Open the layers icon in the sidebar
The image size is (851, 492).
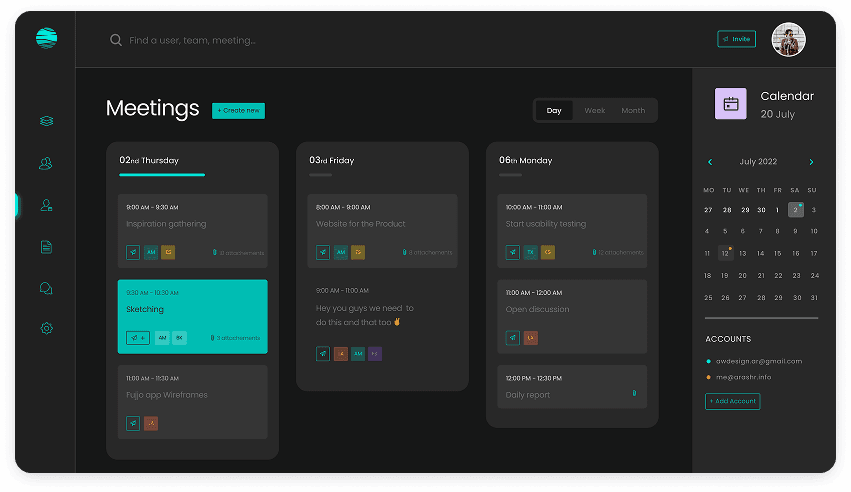(x=46, y=121)
